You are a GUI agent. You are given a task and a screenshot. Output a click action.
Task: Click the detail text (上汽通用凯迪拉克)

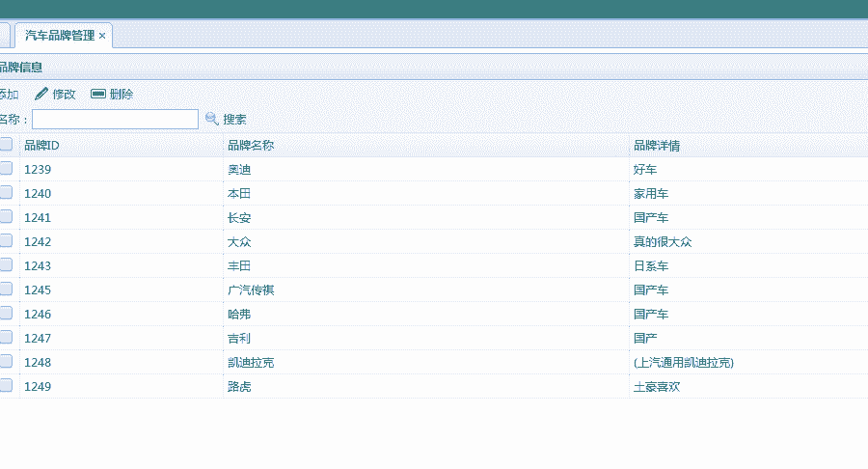coord(684,362)
